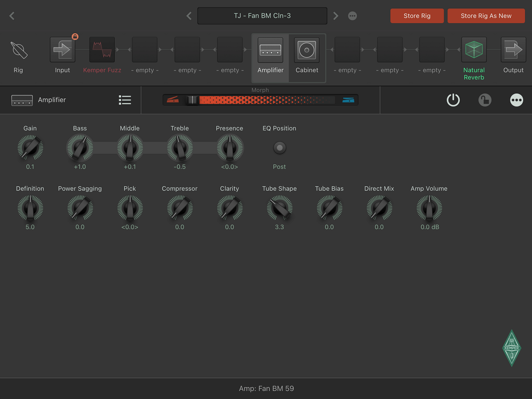Click the Tube Bias knob

pos(329,208)
